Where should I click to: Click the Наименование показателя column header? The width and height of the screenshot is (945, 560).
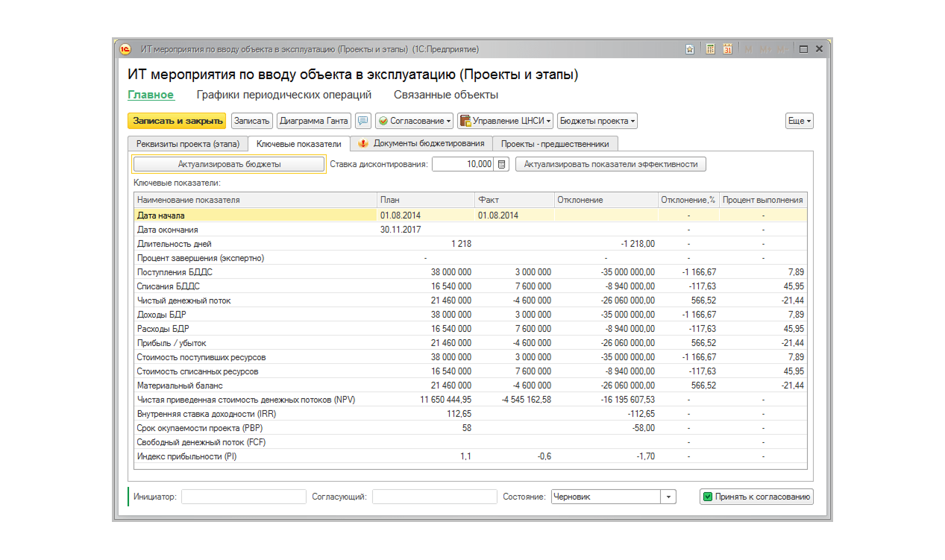click(x=255, y=200)
